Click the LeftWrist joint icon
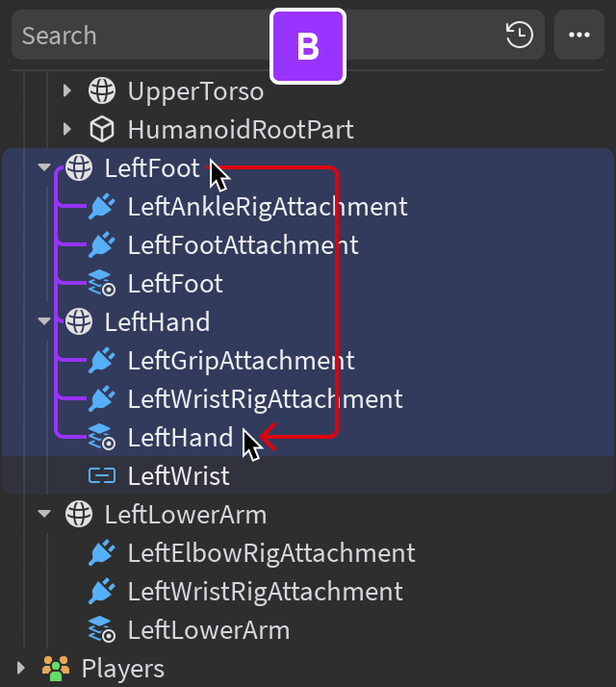The image size is (616, 687). click(x=101, y=475)
